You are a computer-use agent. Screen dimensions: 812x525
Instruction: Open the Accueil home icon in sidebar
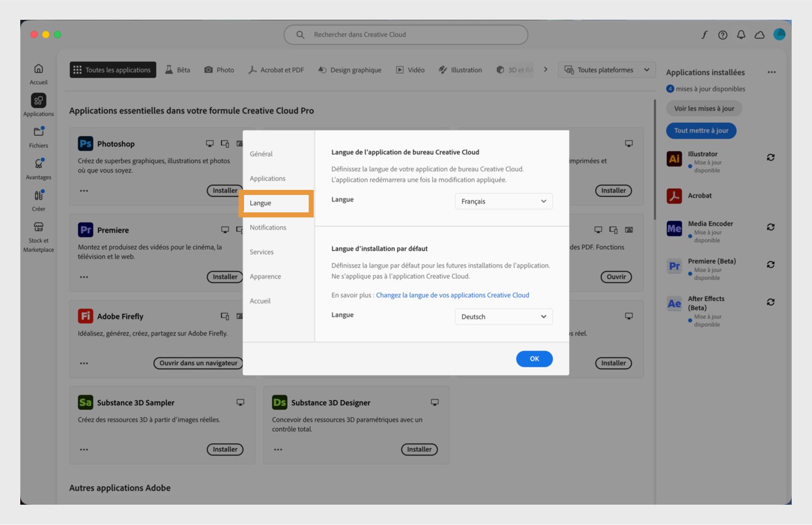[x=39, y=69]
